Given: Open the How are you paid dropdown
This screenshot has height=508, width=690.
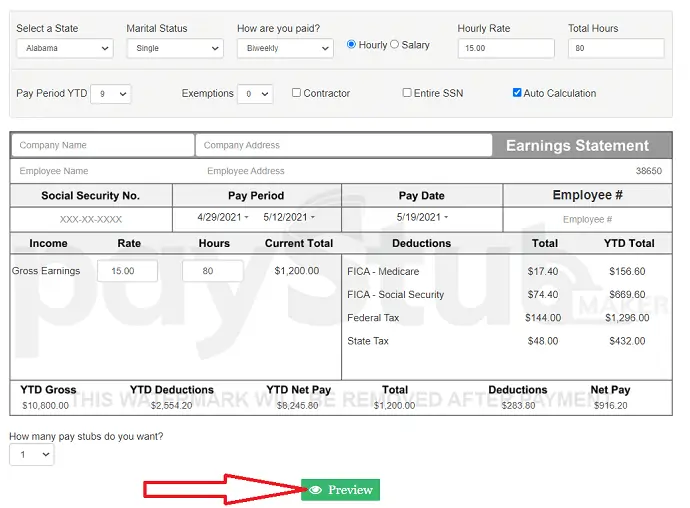Looking at the screenshot, I should pos(284,48).
